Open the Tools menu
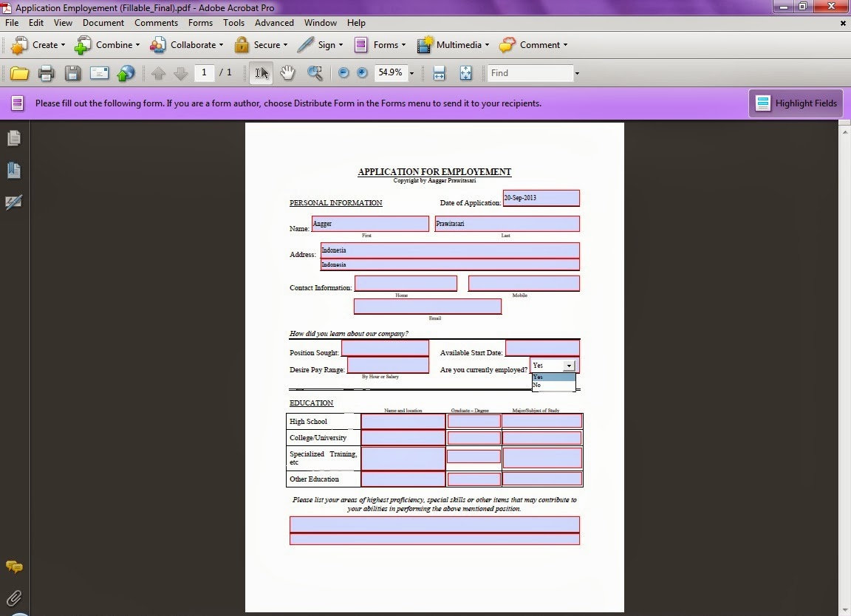This screenshot has height=616, width=851. point(233,23)
